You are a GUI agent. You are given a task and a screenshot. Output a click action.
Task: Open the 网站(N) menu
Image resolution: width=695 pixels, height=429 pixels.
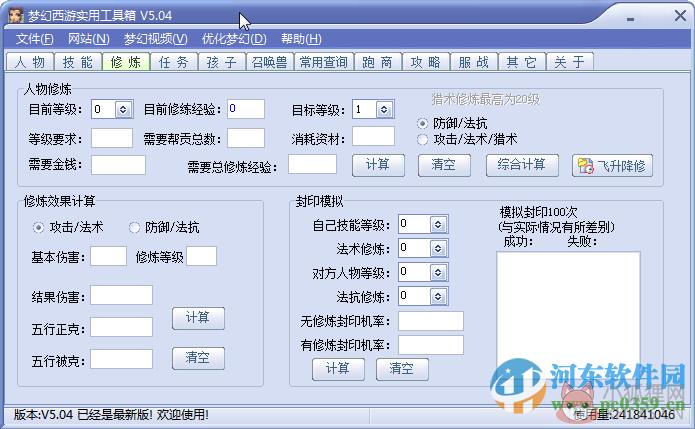click(89, 39)
